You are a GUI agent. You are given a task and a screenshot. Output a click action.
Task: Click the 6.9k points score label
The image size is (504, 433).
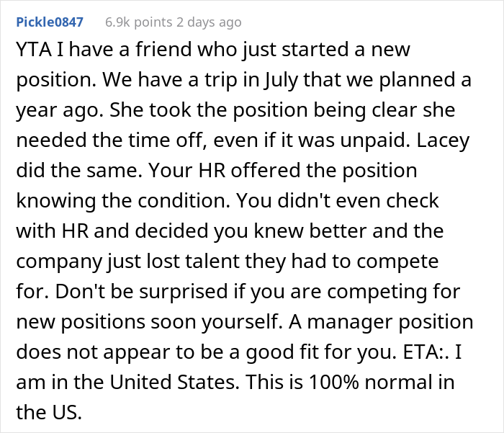click(139, 22)
